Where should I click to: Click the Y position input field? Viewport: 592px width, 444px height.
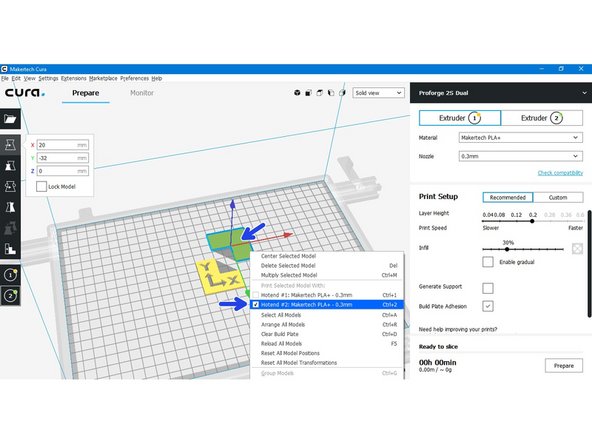[63, 158]
